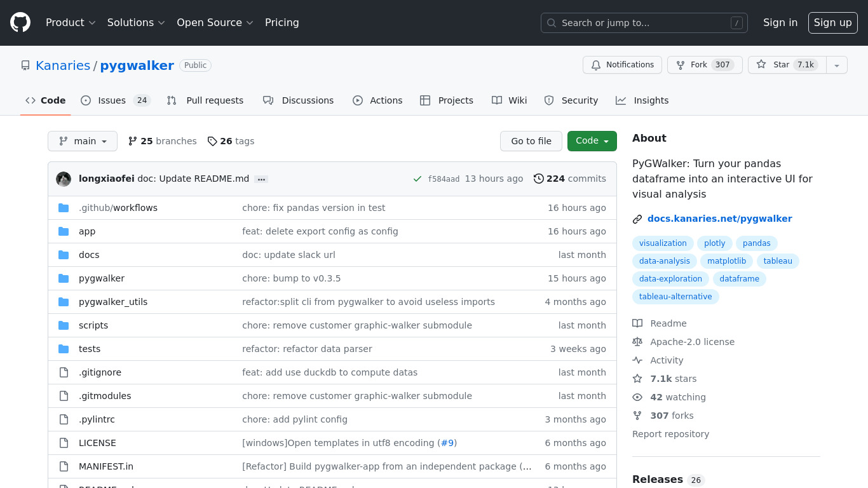
Task: Open the Kanaries owner link
Action: (x=63, y=65)
